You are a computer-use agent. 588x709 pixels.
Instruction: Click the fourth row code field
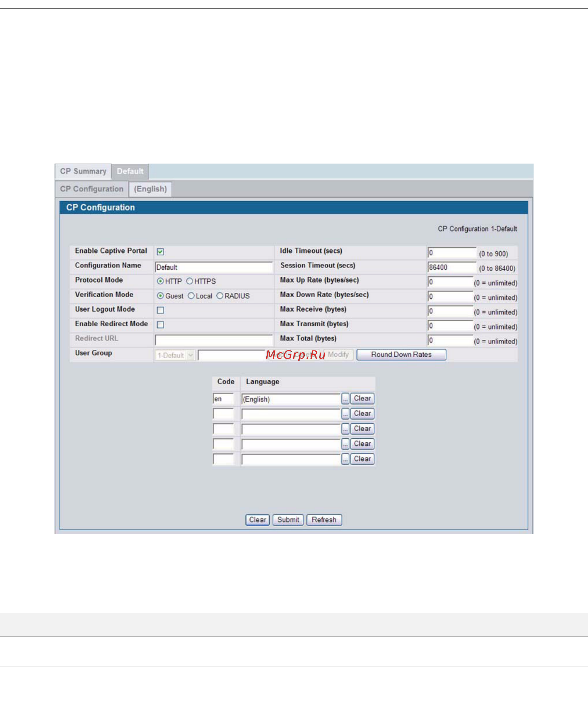223,444
